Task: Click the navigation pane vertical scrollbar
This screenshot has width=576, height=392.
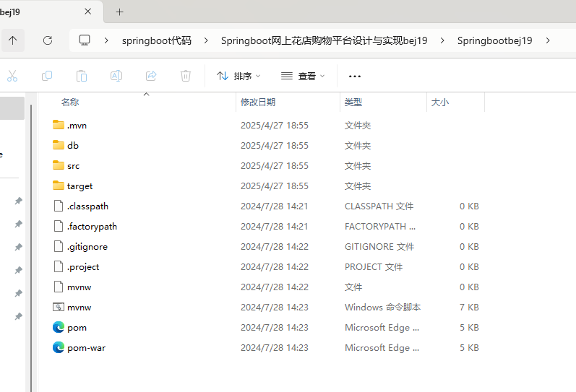Action: 31,248
